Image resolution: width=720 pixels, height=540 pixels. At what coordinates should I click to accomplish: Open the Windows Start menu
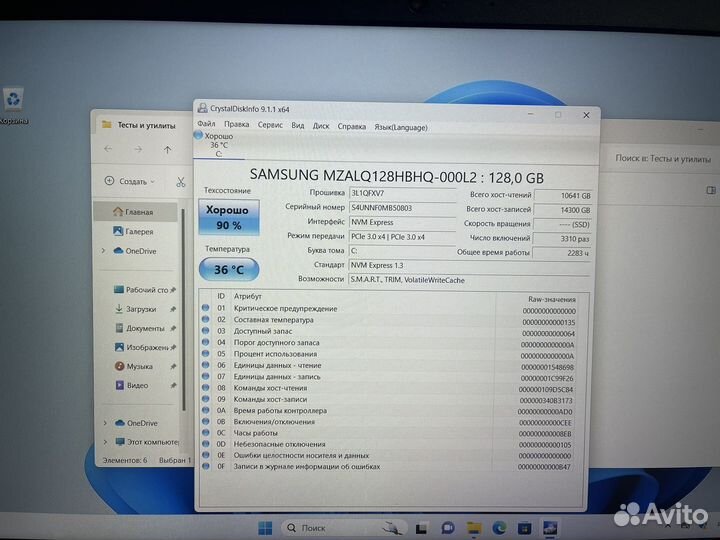265,528
